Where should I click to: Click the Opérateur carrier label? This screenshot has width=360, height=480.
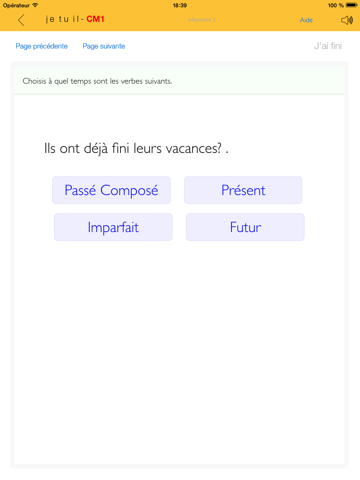[x=16, y=5]
